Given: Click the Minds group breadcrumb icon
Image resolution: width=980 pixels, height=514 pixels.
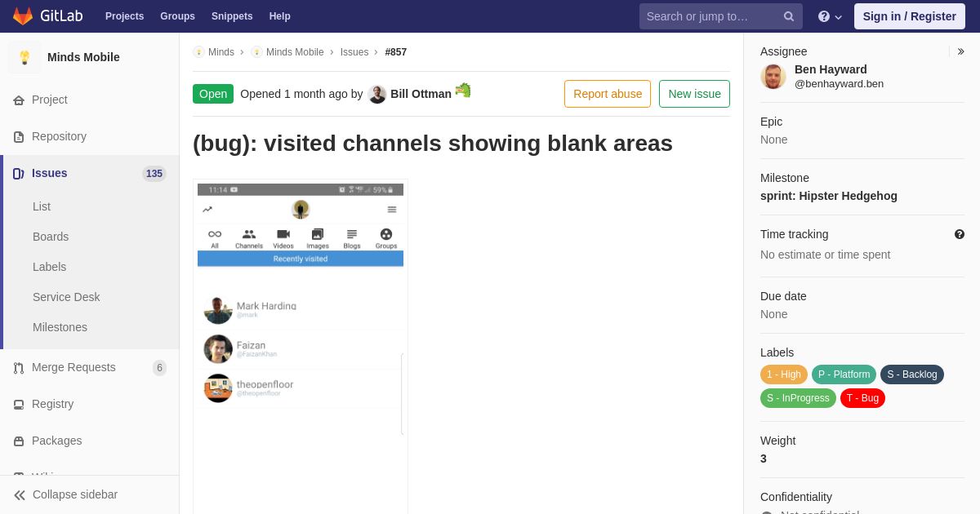Looking at the screenshot, I should pyautogui.click(x=198, y=52).
